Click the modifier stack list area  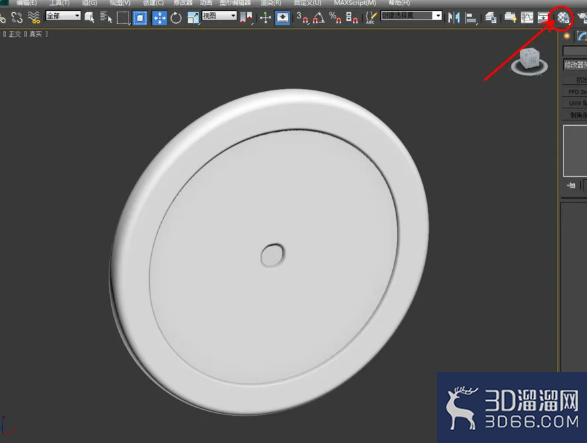pyautogui.click(x=575, y=151)
